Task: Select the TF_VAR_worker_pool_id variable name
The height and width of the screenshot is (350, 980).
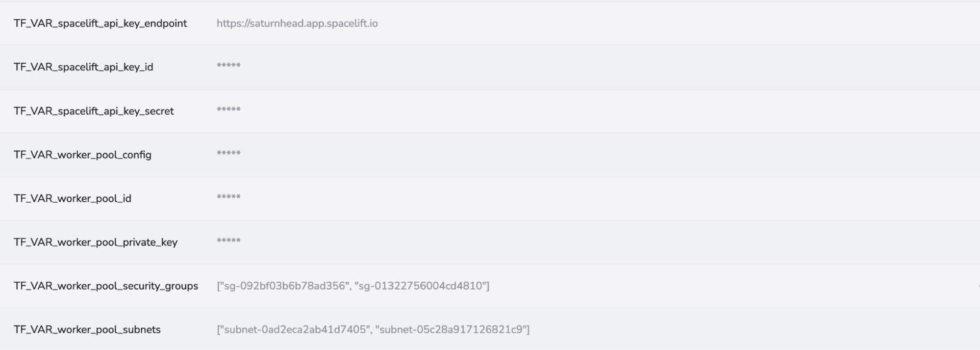Action: coord(73,198)
